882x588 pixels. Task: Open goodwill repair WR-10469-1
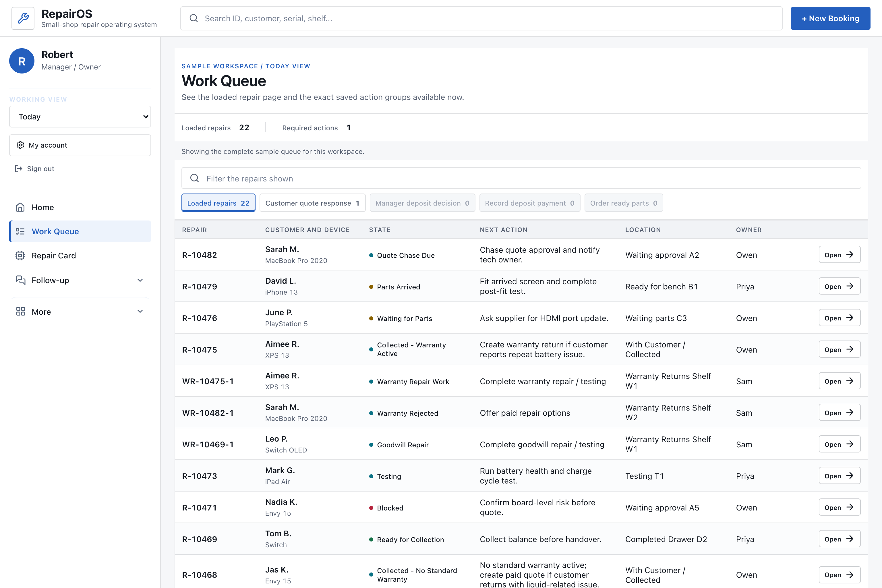pos(839,444)
